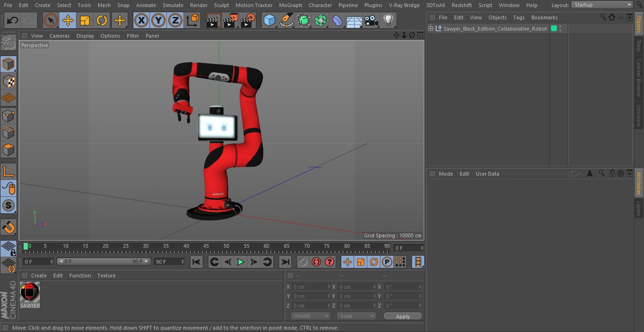Add floor environment object
The height and width of the screenshot is (332, 644).
pyautogui.click(x=355, y=20)
